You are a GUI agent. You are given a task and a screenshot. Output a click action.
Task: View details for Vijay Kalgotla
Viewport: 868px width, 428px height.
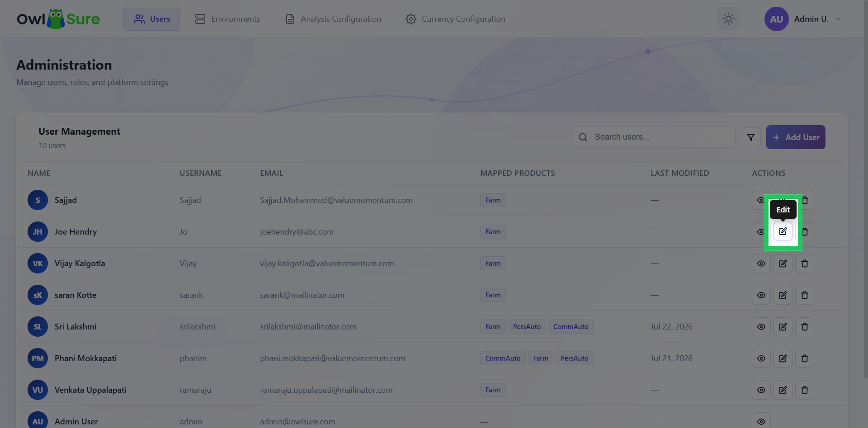click(x=761, y=263)
